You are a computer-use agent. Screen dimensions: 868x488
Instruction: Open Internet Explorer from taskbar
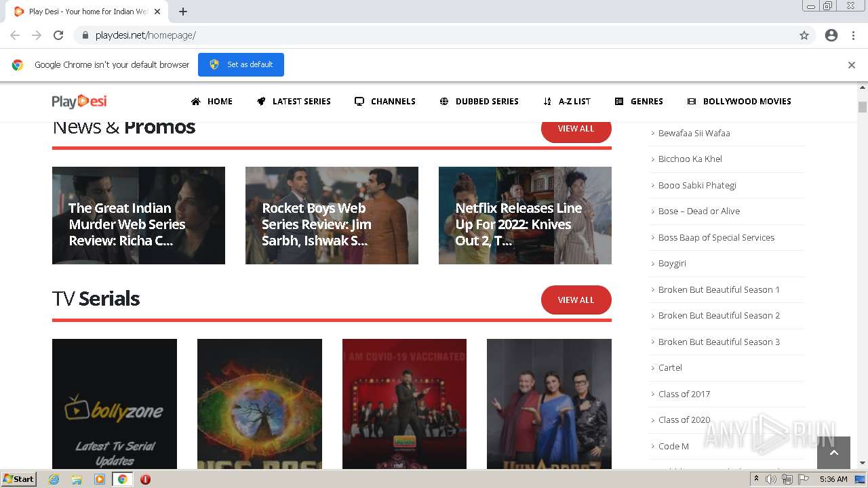(54, 479)
